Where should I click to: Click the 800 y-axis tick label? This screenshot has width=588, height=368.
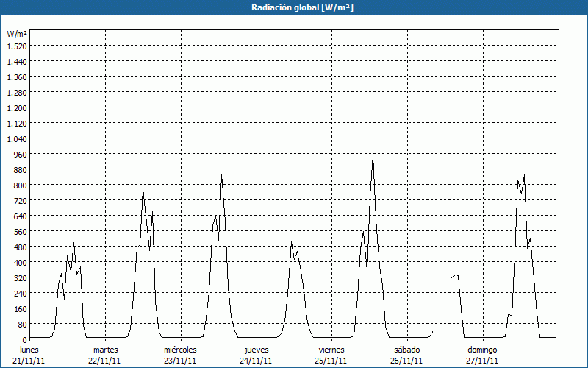[x=18, y=185]
